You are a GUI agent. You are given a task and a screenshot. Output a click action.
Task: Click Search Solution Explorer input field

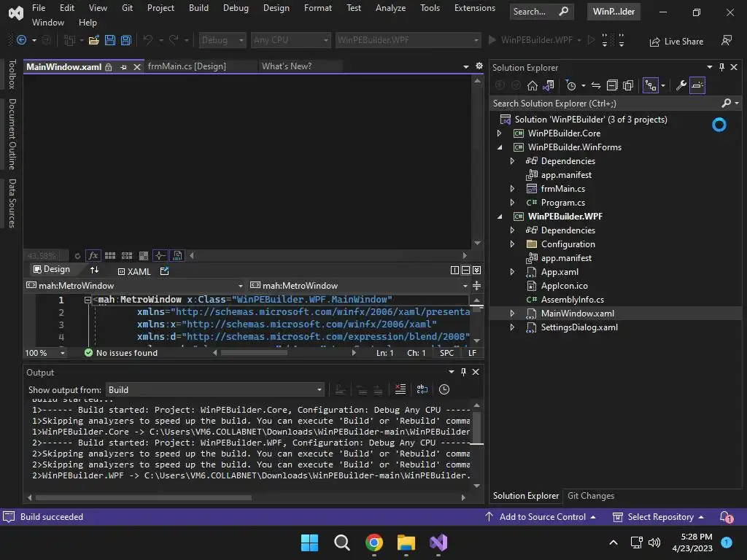tap(605, 104)
